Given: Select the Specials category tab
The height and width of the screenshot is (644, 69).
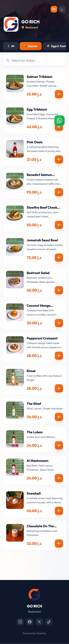Looking at the screenshot, I should tap(31, 46).
